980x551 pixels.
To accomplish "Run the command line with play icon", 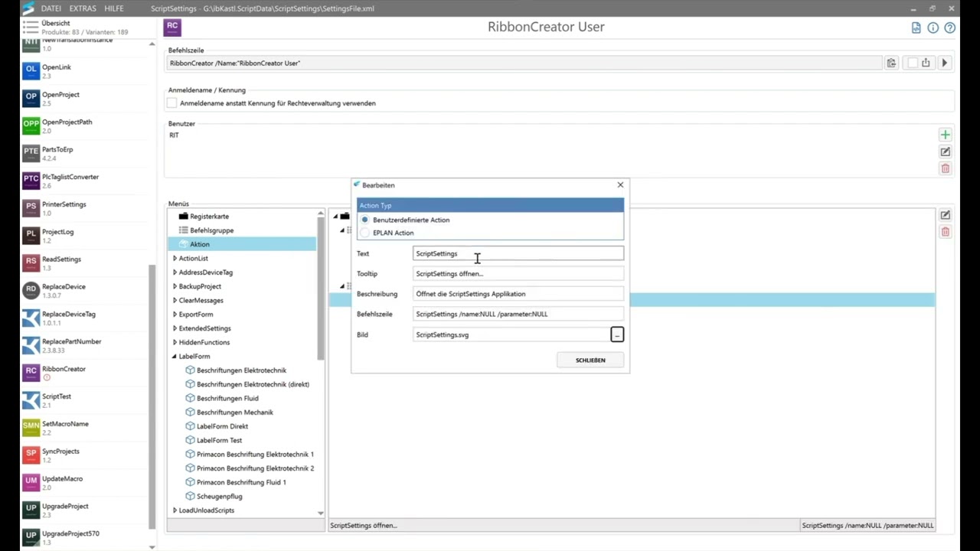I will [944, 63].
